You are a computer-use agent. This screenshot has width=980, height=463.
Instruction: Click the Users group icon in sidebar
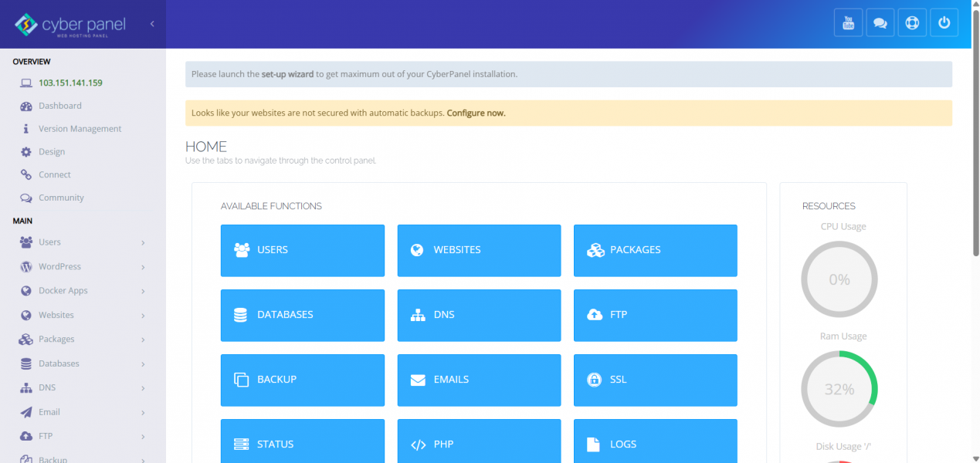tap(26, 242)
